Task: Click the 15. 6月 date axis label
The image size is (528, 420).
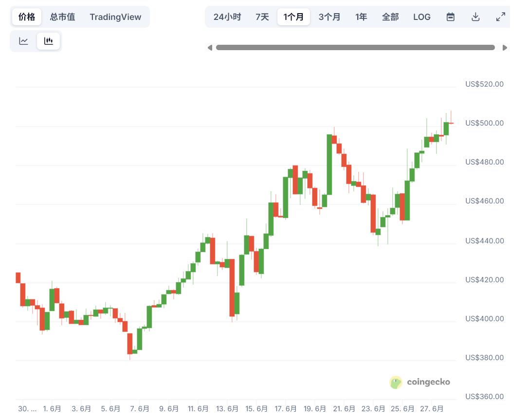Action: [256, 409]
